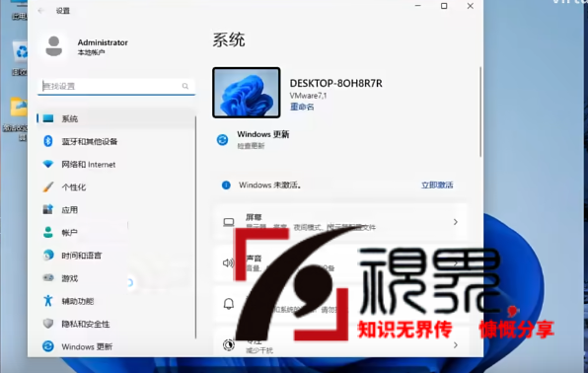The width and height of the screenshot is (588, 373).
Task: Click the Bluetooth icon in sidebar
Action: [48, 141]
